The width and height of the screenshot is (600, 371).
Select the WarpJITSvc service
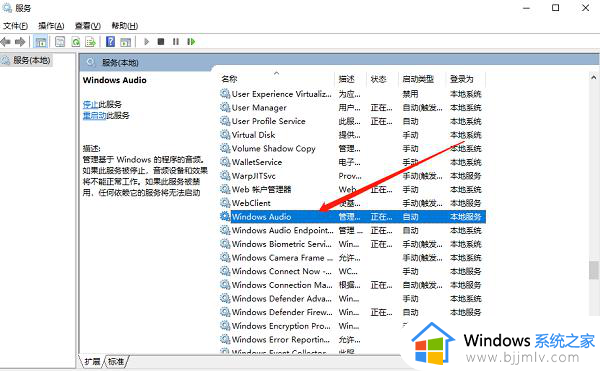pos(352,176)
